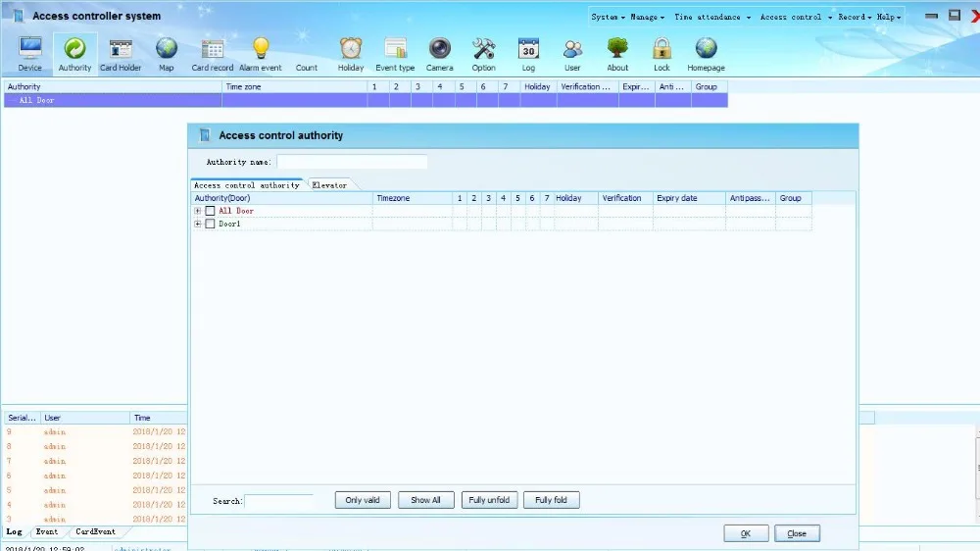Screen dimensions: 980x551
Task: Click the Antipass... column header
Action: (x=750, y=198)
